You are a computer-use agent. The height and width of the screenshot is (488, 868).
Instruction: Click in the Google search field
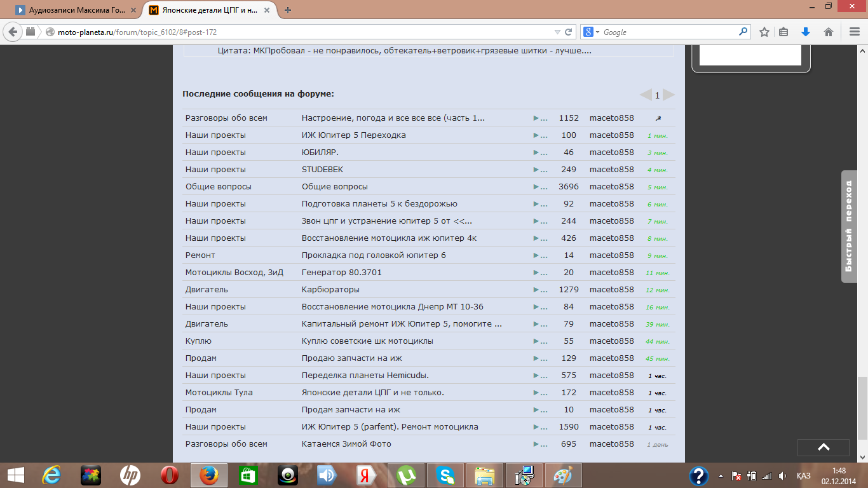667,32
